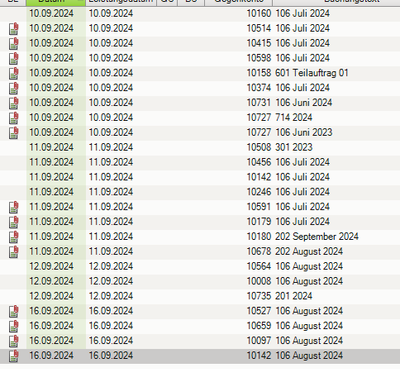Viewport: 400px width, 369px height.
Task: Select account number 10735
Action: click(259, 296)
